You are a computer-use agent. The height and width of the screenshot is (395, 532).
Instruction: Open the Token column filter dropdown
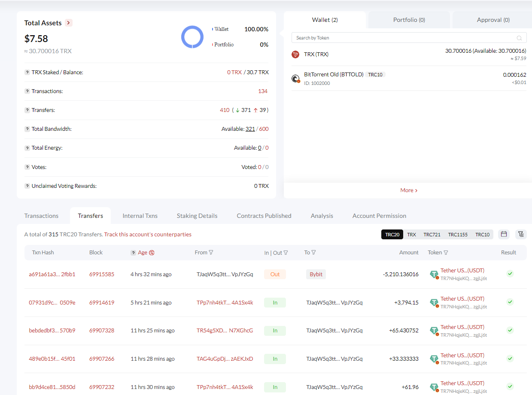446,253
